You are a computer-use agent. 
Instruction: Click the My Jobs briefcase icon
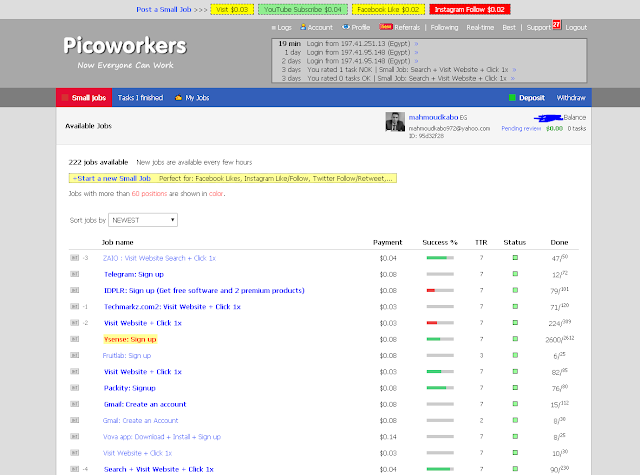178,98
